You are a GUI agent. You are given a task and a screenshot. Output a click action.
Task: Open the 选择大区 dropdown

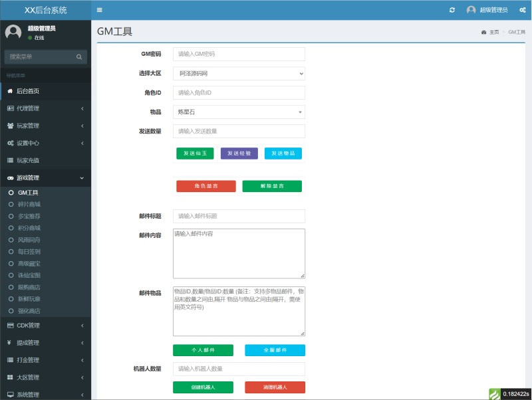click(239, 74)
